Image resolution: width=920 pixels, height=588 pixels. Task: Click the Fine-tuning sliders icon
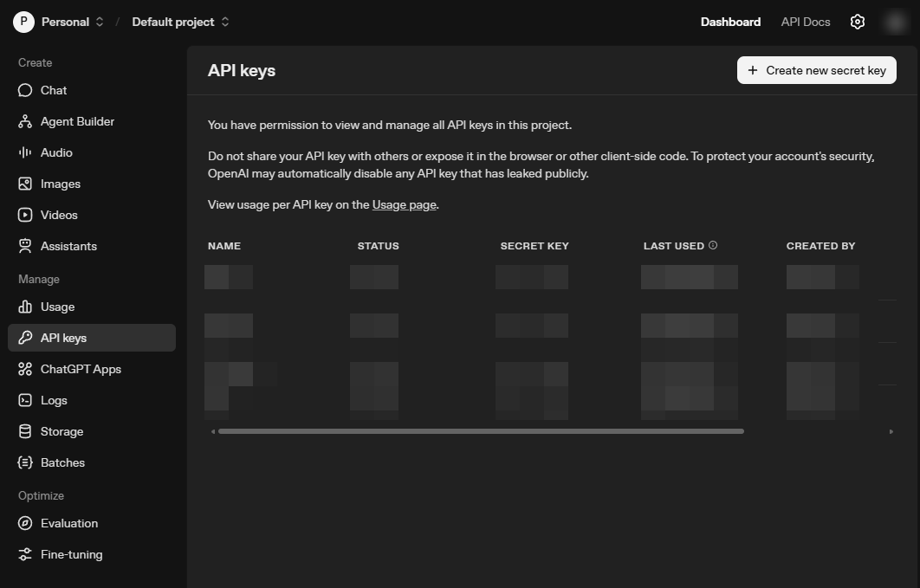(x=25, y=554)
